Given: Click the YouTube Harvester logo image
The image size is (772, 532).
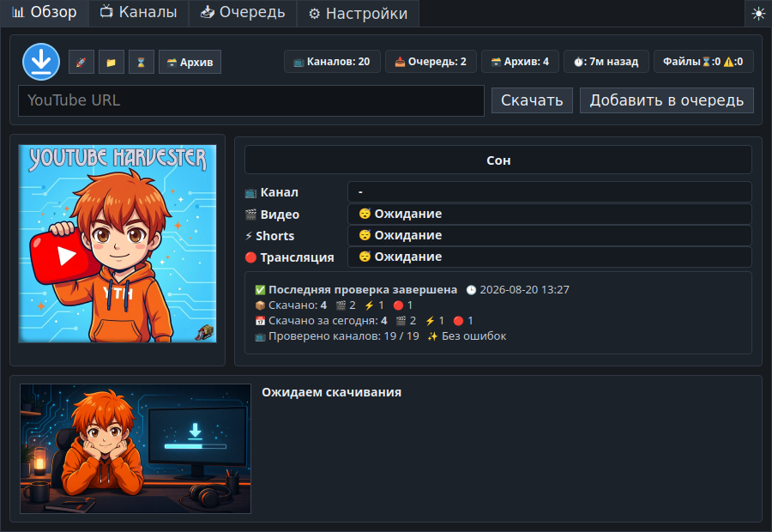Looking at the screenshot, I should click(x=118, y=244).
